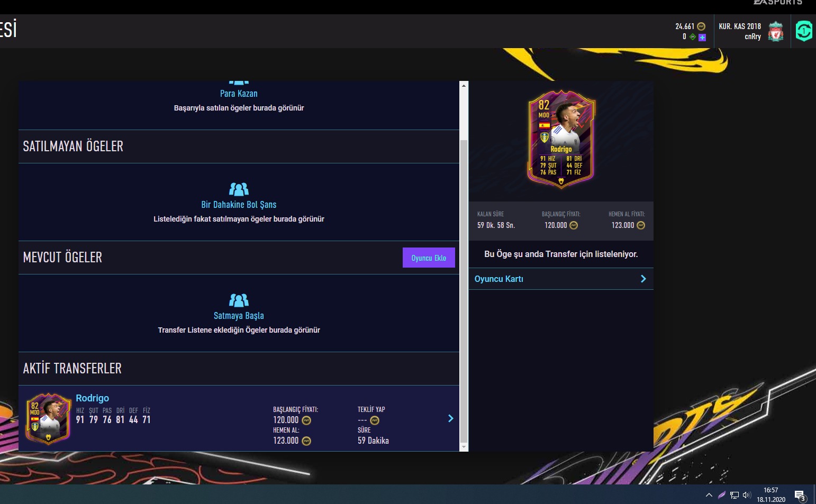816x504 pixels.
Task: Click the cnRy username text
Action: (x=752, y=36)
